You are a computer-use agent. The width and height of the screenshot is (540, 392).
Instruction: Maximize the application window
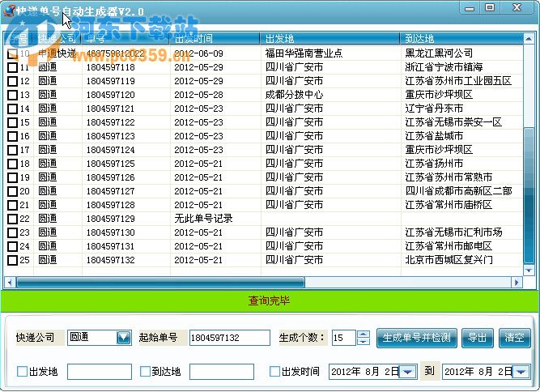tap(490, 8)
